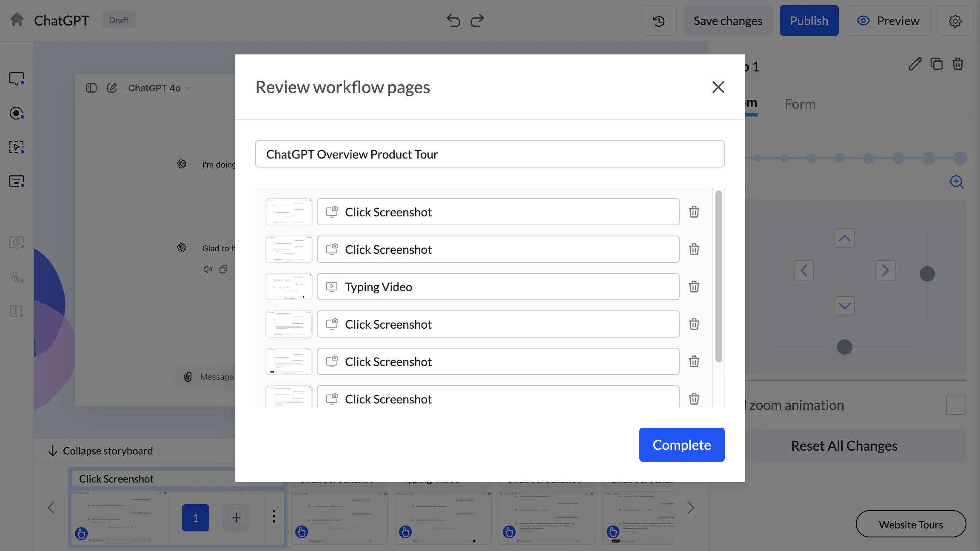980x551 pixels.
Task: Click Reset All Changes
Action: pyautogui.click(x=844, y=446)
